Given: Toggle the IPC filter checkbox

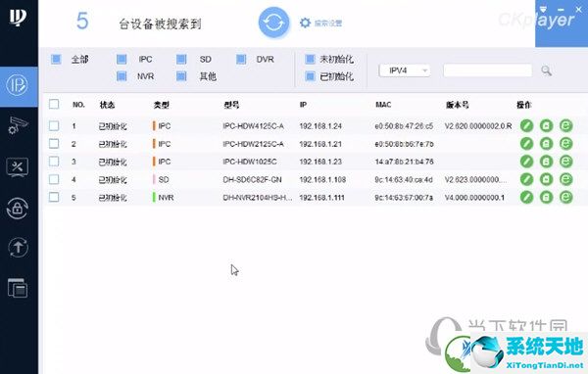Looking at the screenshot, I should 122,59.
